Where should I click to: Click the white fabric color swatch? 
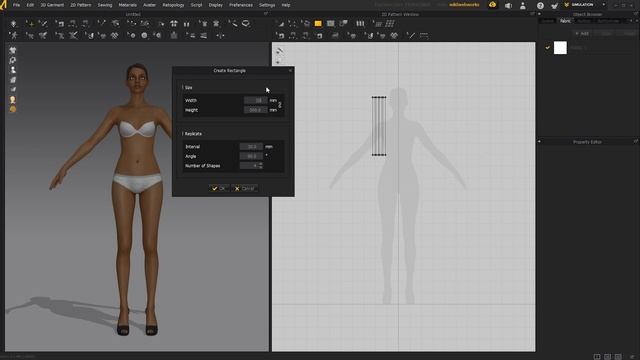pyautogui.click(x=560, y=48)
